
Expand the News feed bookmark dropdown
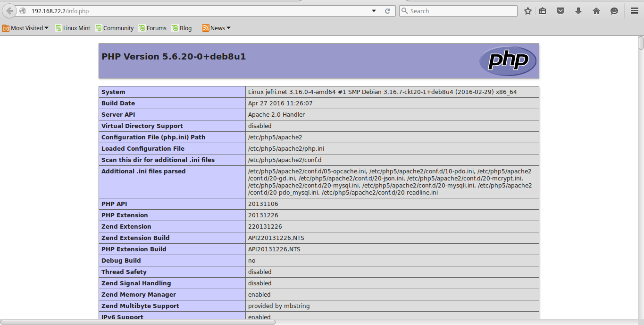pos(216,28)
